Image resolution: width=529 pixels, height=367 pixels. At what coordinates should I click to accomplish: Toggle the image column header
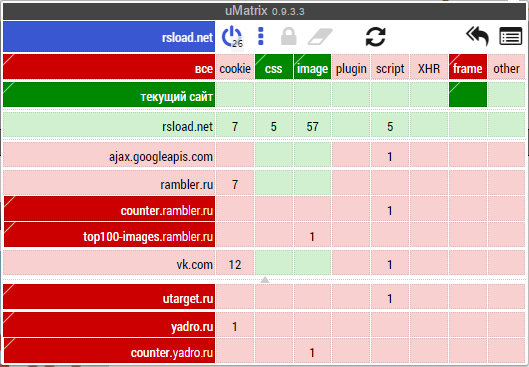coord(312,67)
